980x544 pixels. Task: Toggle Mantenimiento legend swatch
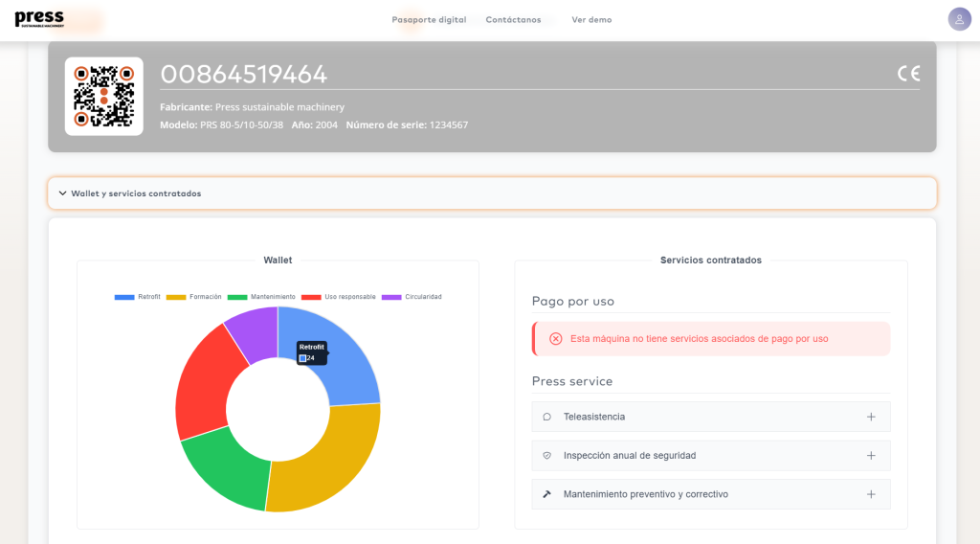click(237, 297)
